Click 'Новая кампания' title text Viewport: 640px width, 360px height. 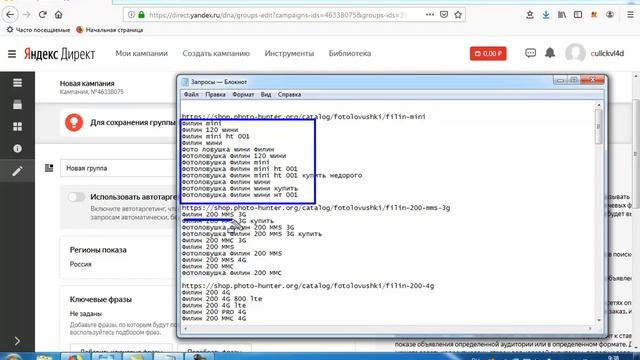87,83
